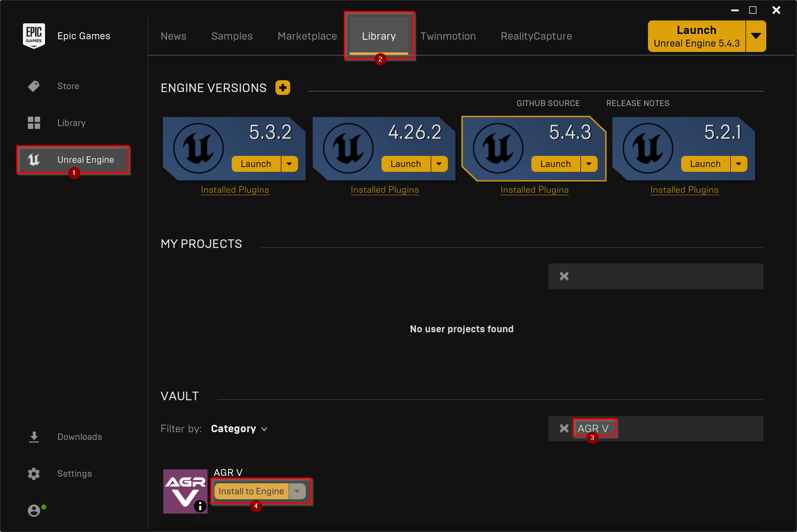Switch to the Samples tab
Viewport: 797px width, 532px height.
click(x=232, y=36)
